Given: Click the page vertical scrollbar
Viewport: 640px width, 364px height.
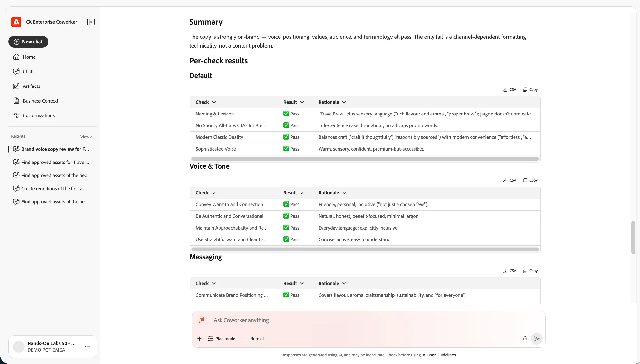Looking at the screenshot, I should [x=633, y=238].
